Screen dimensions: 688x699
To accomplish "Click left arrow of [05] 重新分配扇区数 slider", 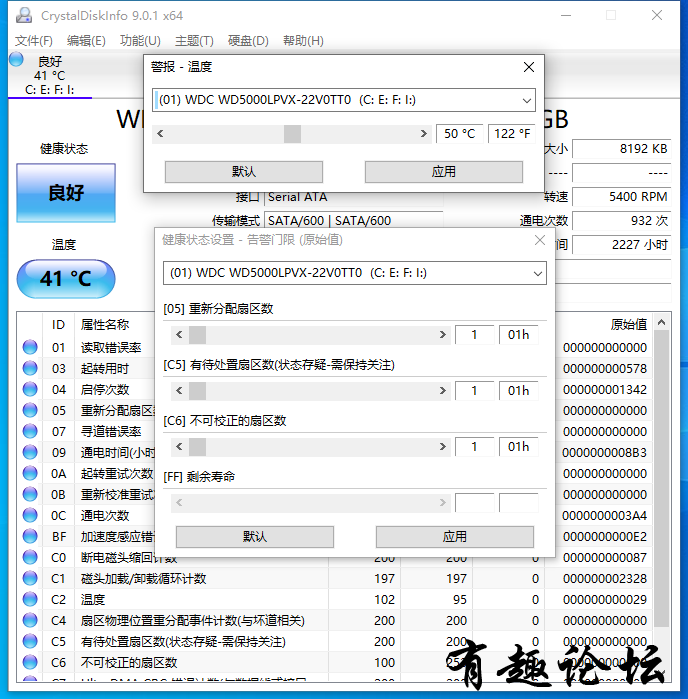I will click(x=179, y=335).
